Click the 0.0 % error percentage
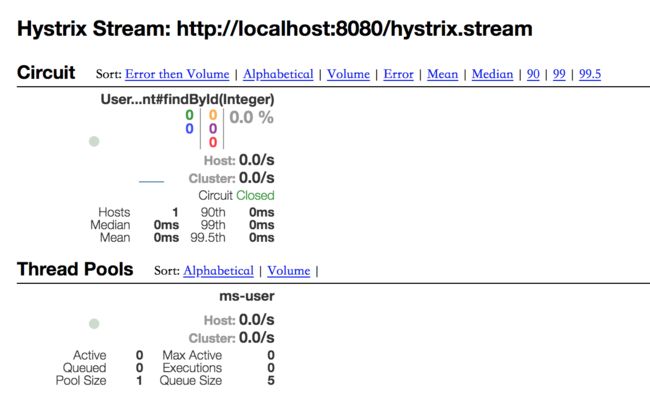This screenshot has width=650, height=410. [251, 117]
